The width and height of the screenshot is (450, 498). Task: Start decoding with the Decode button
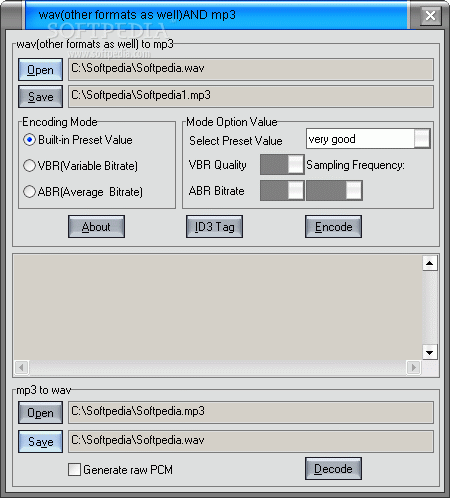[333, 469]
